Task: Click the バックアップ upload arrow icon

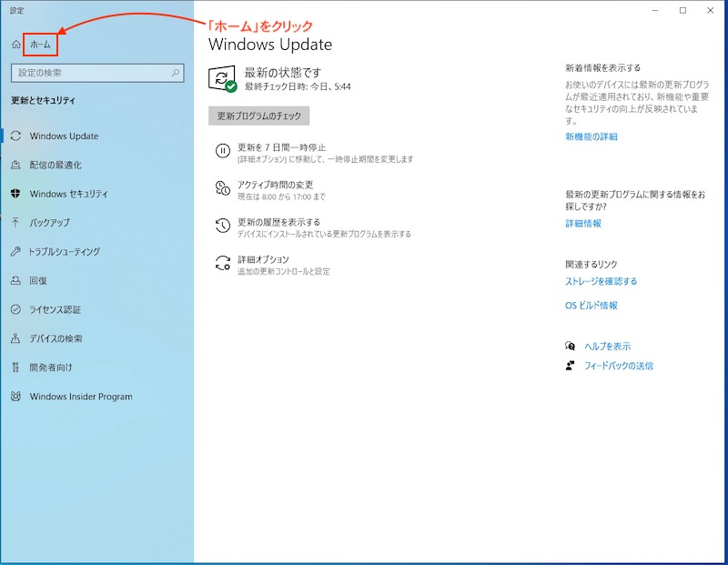Action: 15,222
